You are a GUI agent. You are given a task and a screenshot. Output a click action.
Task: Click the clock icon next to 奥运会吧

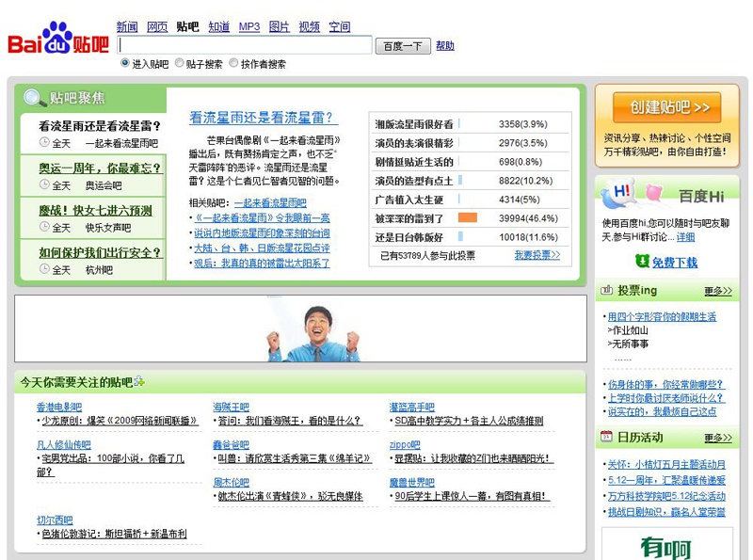[x=44, y=184]
